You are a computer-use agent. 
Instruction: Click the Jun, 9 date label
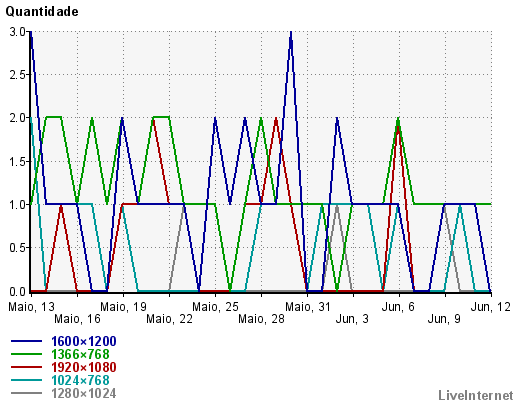pyautogui.click(x=444, y=319)
